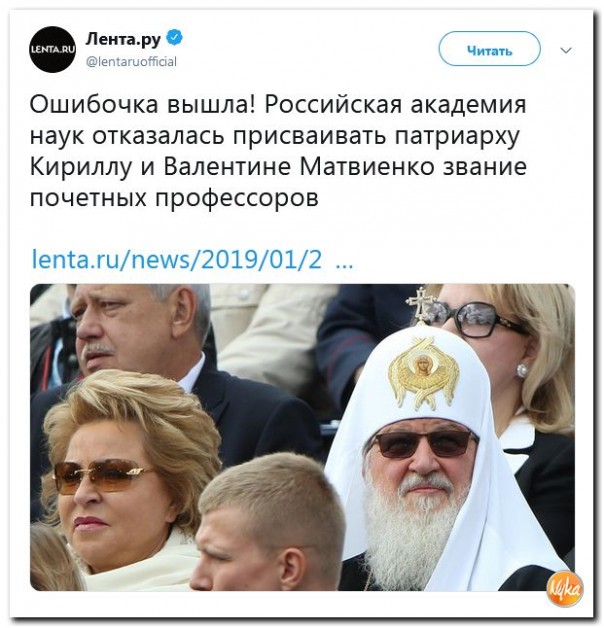The image size is (604, 628).
Task: Click "Российская академия" in the tweet text
Action: [395, 105]
